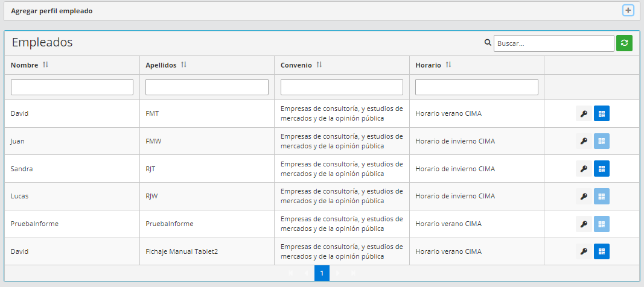Expand the Agregar perfil empleado panel
This screenshot has width=644, height=287.
tap(628, 11)
